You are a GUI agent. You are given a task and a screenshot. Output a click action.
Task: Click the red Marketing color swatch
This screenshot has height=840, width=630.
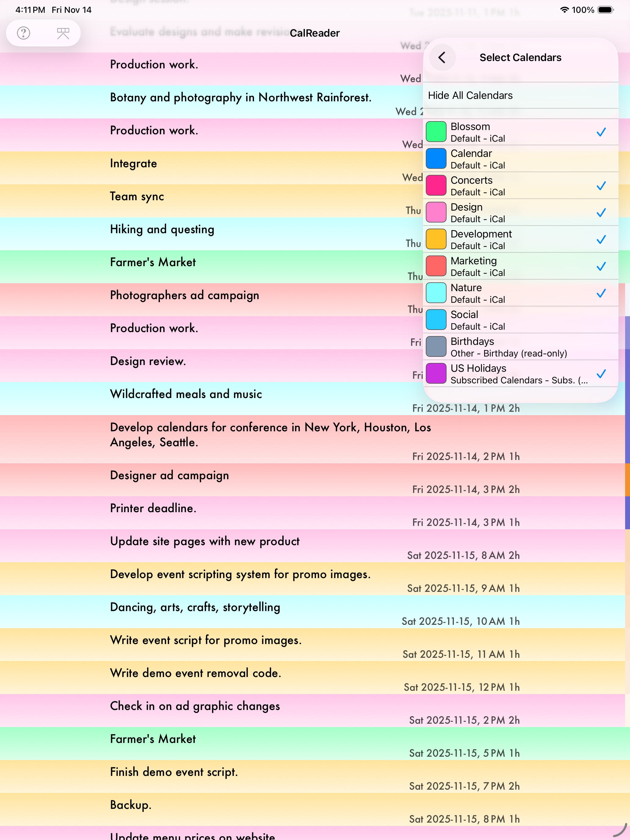coord(436,266)
